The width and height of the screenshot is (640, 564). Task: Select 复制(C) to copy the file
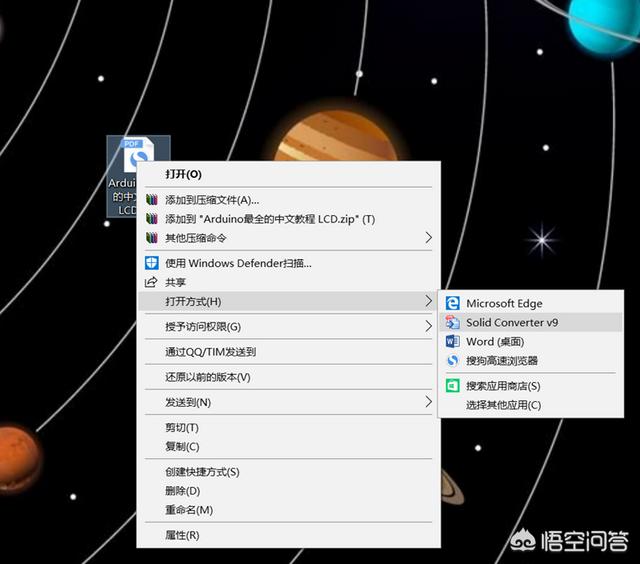pyautogui.click(x=289, y=446)
